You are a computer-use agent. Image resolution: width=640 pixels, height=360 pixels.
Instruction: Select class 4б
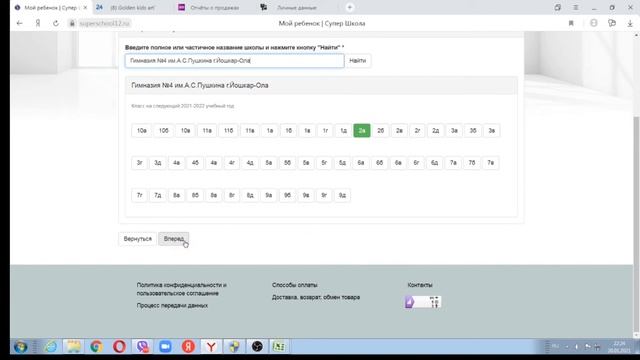[195, 163]
